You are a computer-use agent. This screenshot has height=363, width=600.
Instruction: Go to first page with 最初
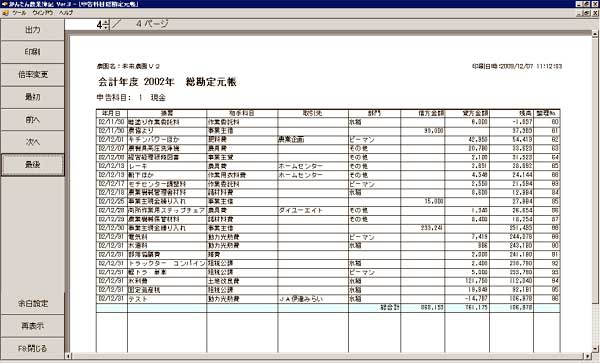click(33, 97)
